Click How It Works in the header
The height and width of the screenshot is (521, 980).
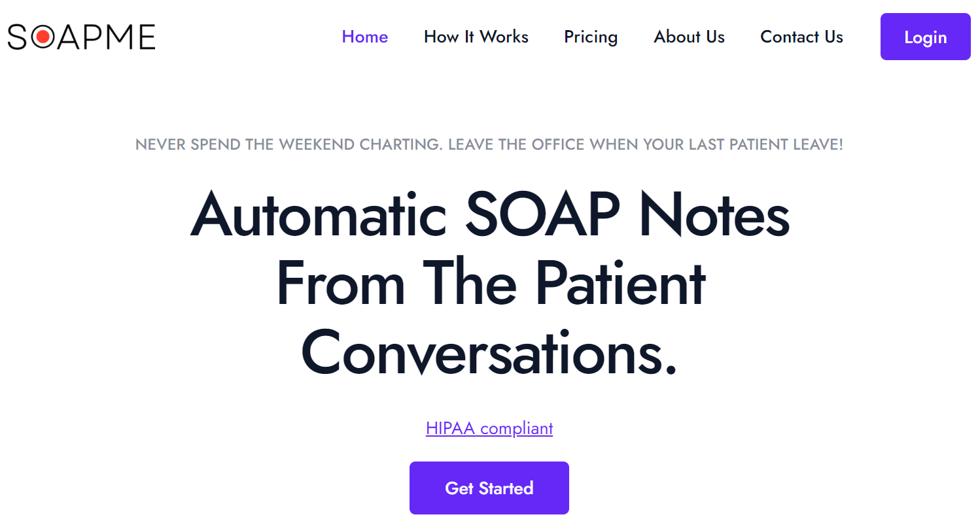(476, 37)
